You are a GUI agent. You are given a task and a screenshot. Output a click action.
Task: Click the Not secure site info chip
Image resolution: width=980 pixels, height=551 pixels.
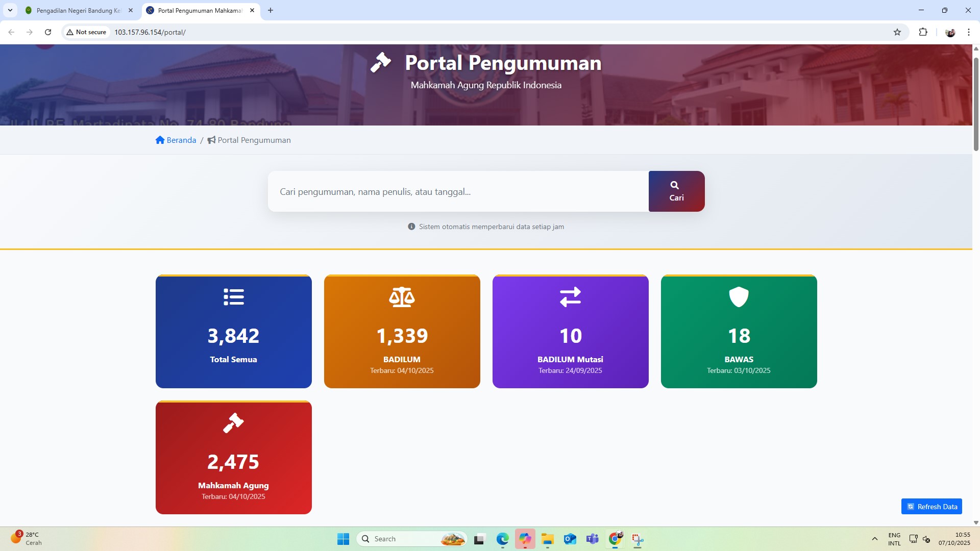tap(86, 32)
